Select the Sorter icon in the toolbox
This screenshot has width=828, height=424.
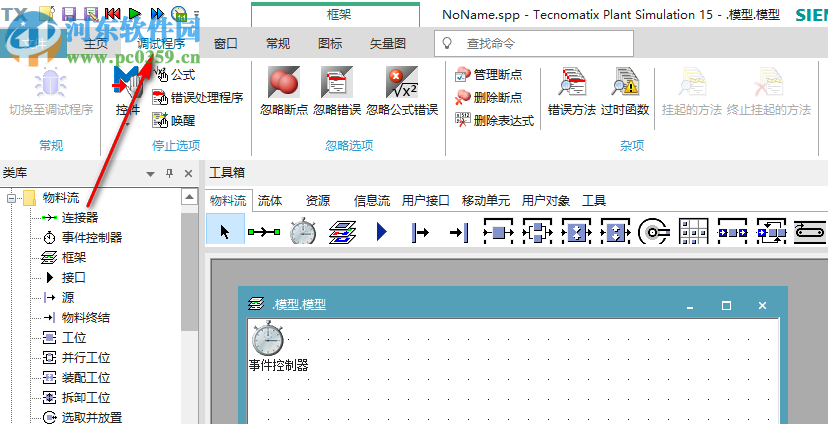(771, 232)
